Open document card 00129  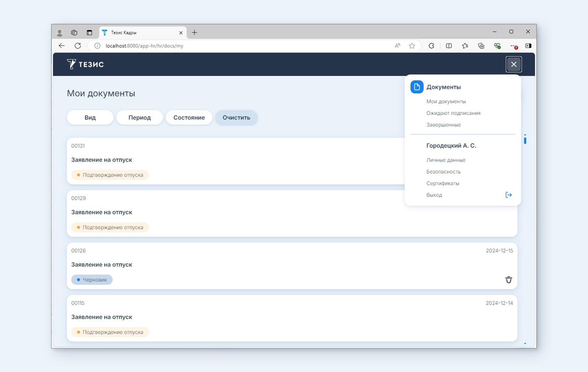(x=292, y=213)
